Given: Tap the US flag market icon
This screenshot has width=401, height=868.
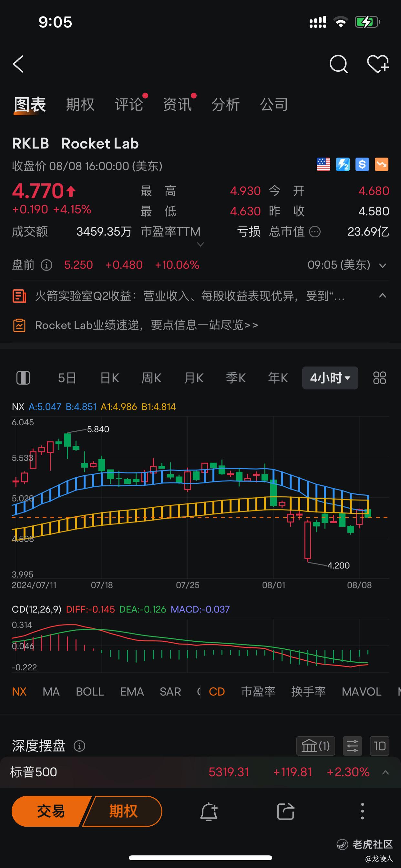Looking at the screenshot, I should click(x=324, y=164).
